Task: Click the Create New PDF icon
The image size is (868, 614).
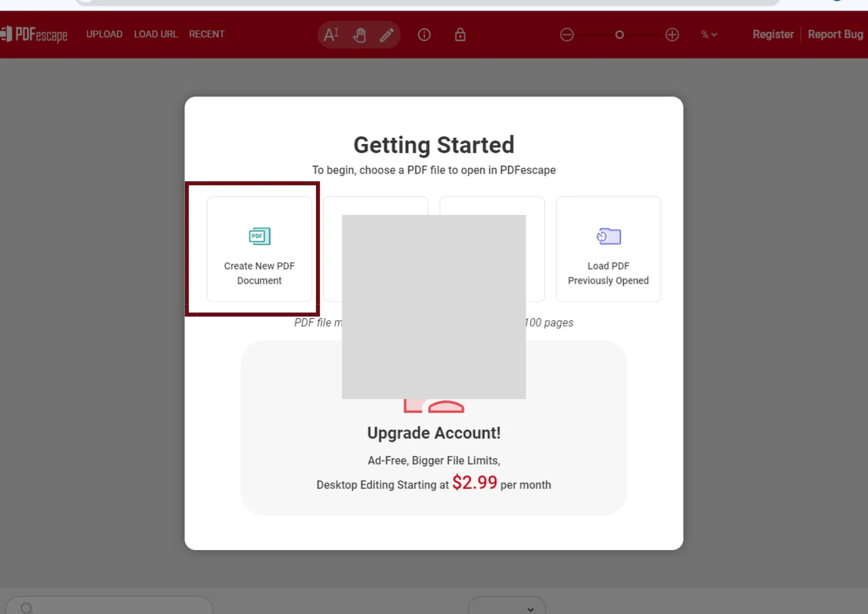Action: (x=260, y=236)
